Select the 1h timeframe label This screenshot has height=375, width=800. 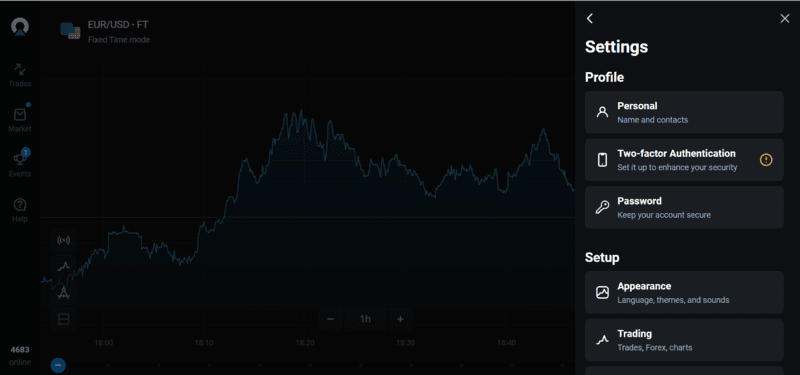[365, 319]
